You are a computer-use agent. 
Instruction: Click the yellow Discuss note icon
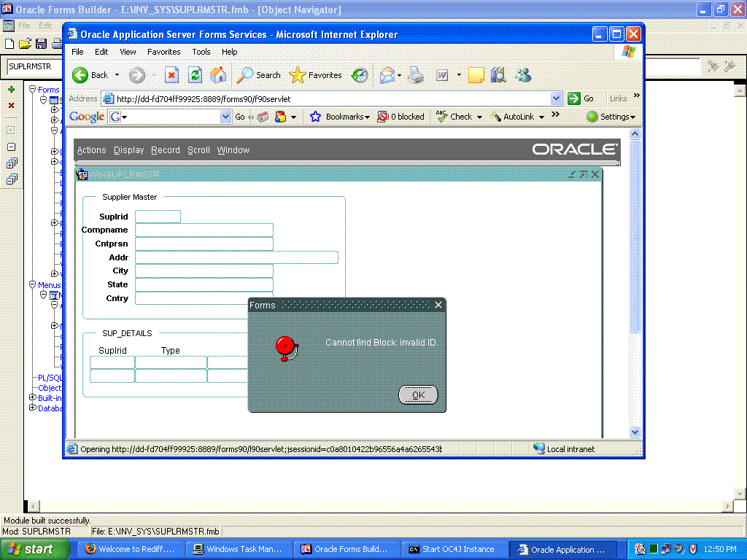476,75
